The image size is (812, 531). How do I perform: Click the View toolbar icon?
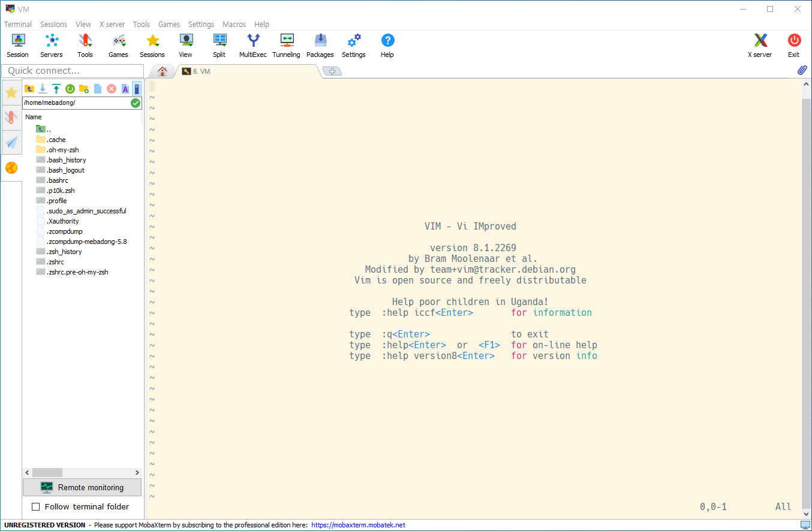click(x=186, y=46)
